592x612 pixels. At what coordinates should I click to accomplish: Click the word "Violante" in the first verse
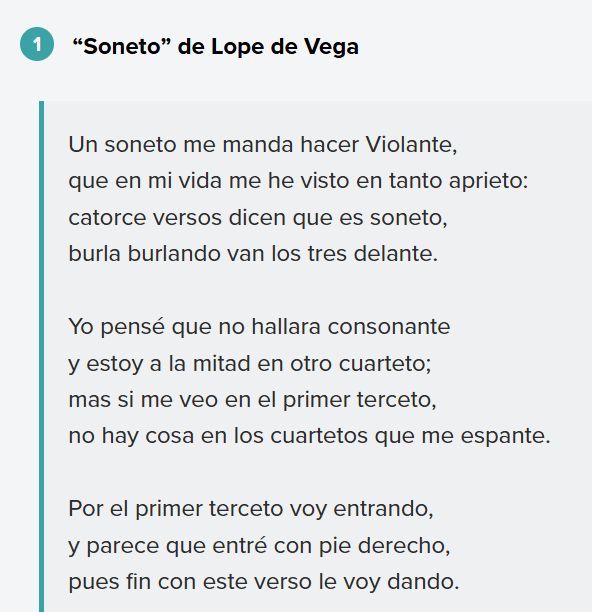tap(411, 144)
